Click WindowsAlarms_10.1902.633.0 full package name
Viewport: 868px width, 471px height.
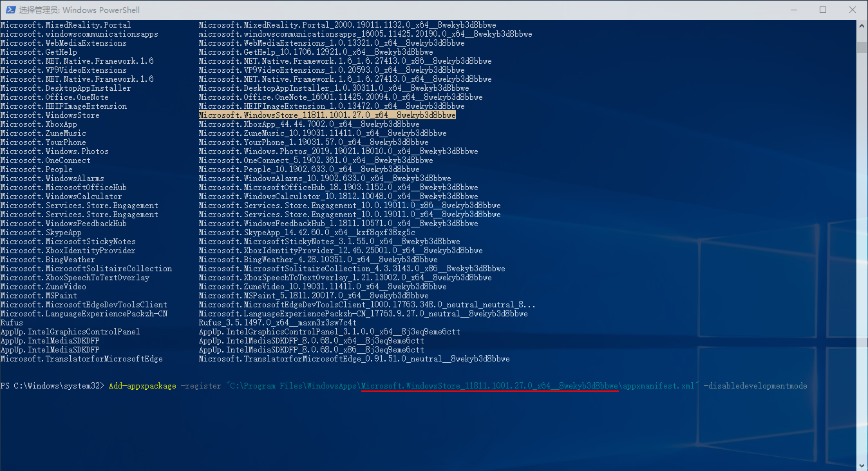point(325,178)
